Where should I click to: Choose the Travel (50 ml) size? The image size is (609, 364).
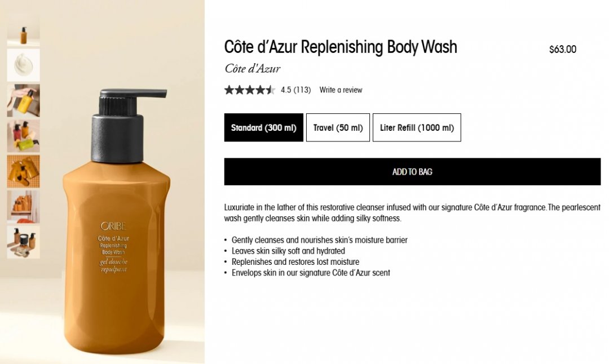[x=338, y=127]
